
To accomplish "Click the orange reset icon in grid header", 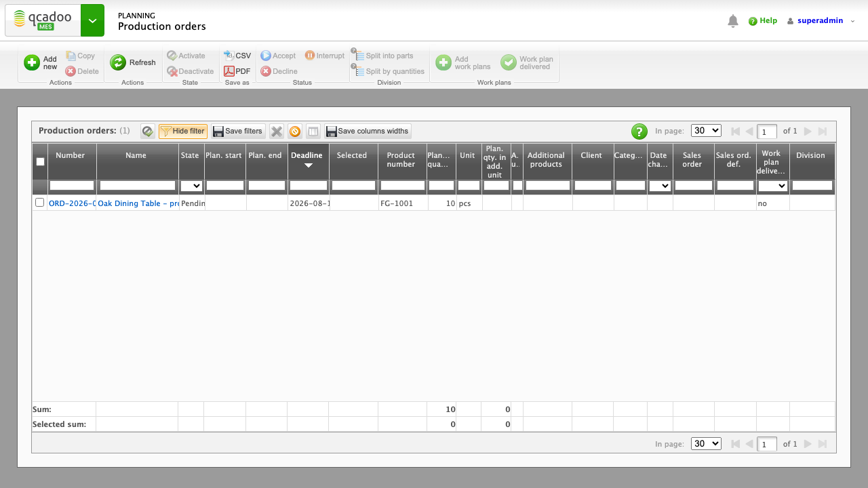I will point(295,131).
